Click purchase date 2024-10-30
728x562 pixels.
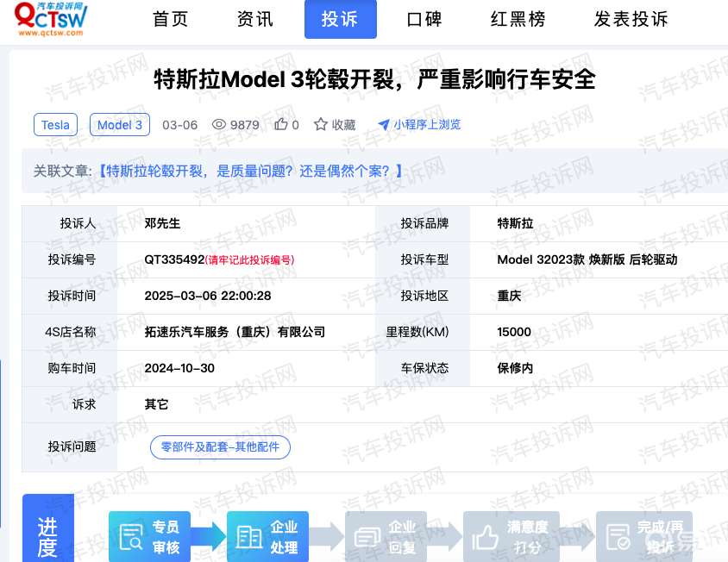click(x=179, y=368)
